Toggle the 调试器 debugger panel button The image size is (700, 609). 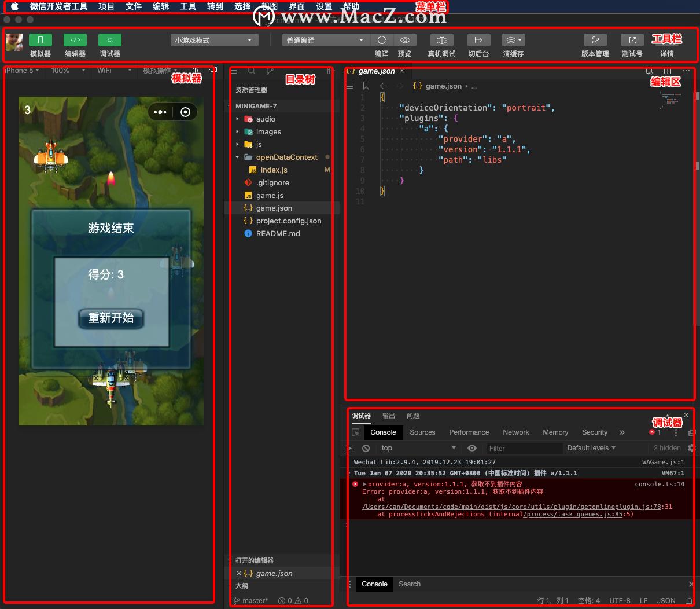point(110,40)
